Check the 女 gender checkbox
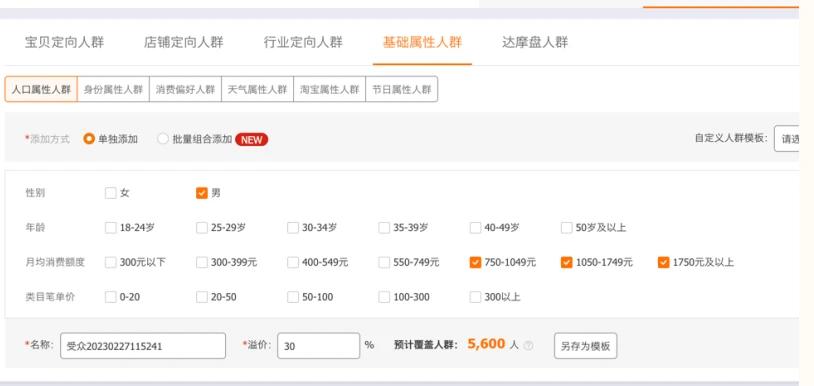814x386 pixels. (x=111, y=193)
